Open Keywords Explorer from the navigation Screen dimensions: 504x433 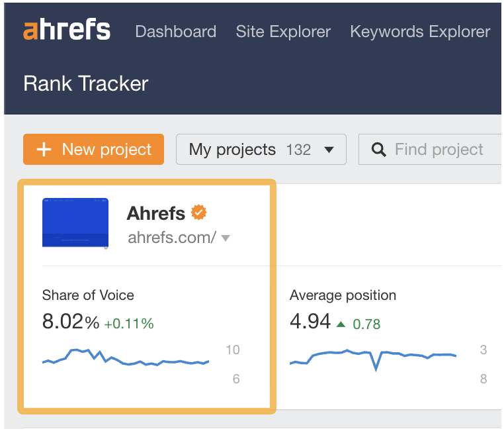click(420, 31)
